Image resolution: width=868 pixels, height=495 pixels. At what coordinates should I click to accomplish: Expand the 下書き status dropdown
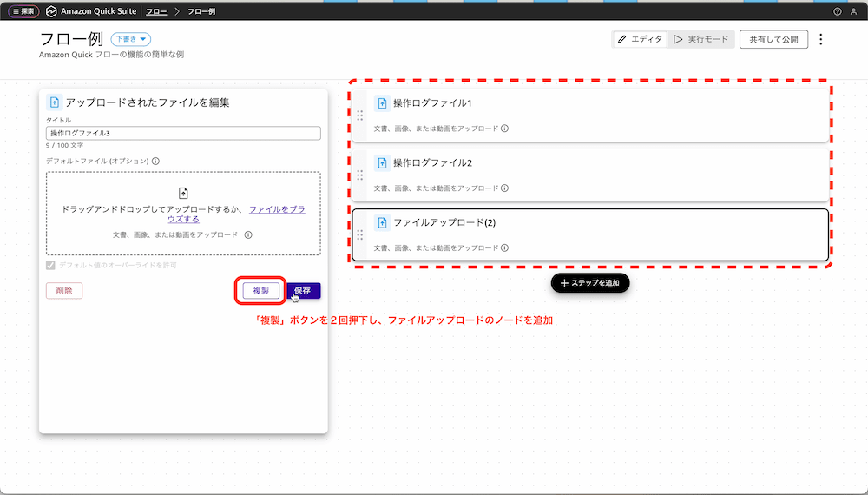131,39
